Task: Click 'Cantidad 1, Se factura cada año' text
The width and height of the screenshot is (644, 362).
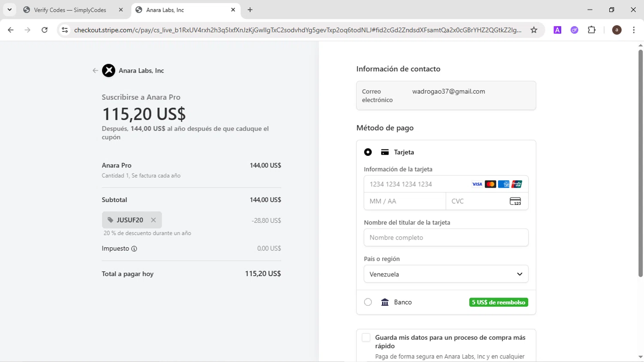Action: [x=141, y=176]
